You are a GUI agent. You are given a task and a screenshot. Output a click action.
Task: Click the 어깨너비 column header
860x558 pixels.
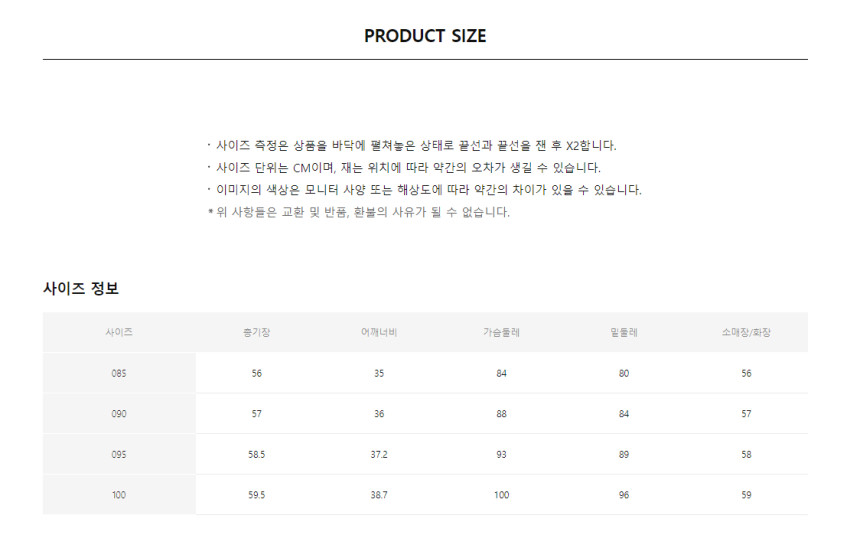pyautogui.click(x=379, y=332)
